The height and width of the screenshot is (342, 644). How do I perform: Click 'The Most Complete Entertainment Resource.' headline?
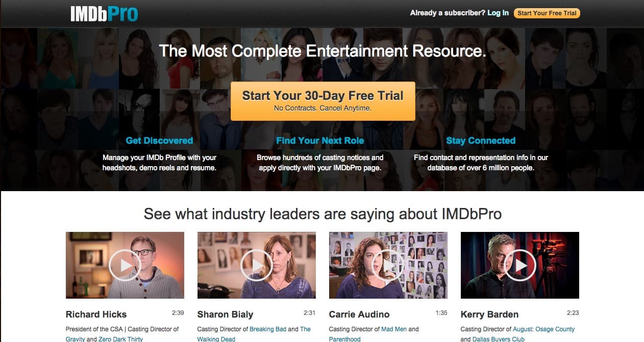coord(323,51)
